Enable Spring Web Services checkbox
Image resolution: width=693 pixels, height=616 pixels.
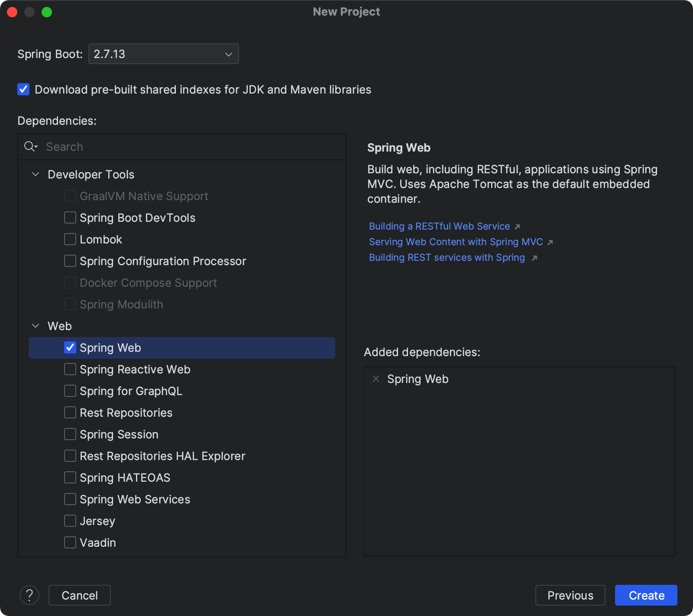pyautogui.click(x=70, y=499)
